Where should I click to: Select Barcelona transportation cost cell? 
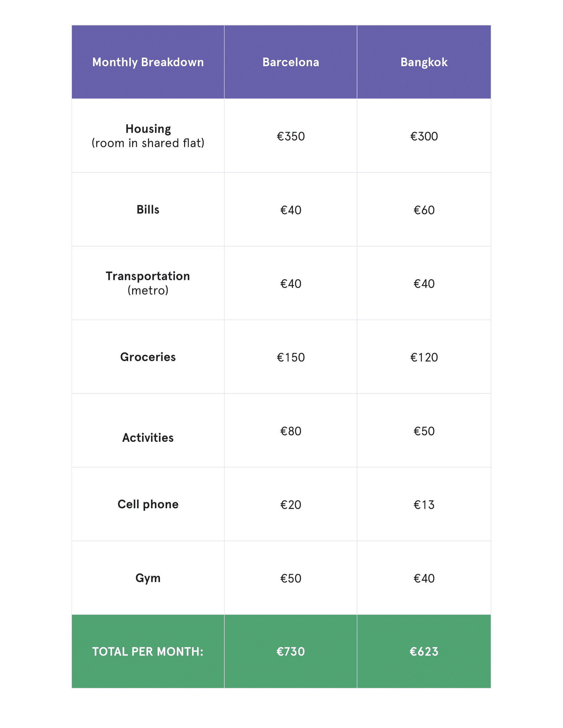click(290, 284)
